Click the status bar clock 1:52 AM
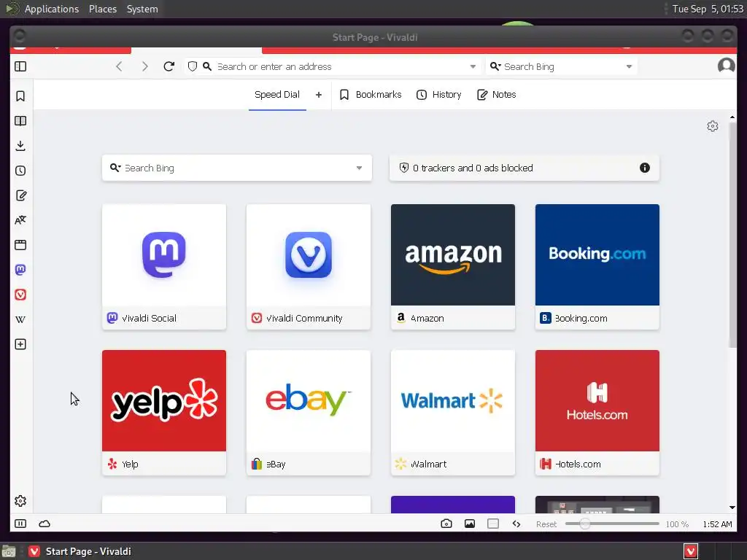The height and width of the screenshot is (560, 747). [x=717, y=524]
